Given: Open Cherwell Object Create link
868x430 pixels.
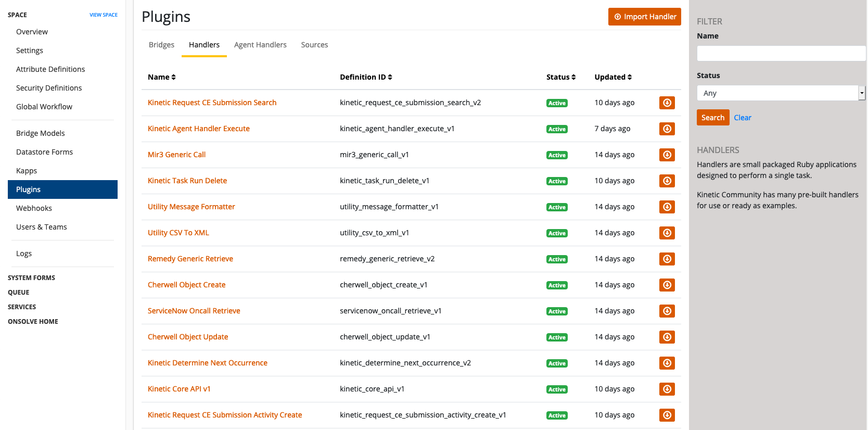Looking at the screenshot, I should pos(187,285).
